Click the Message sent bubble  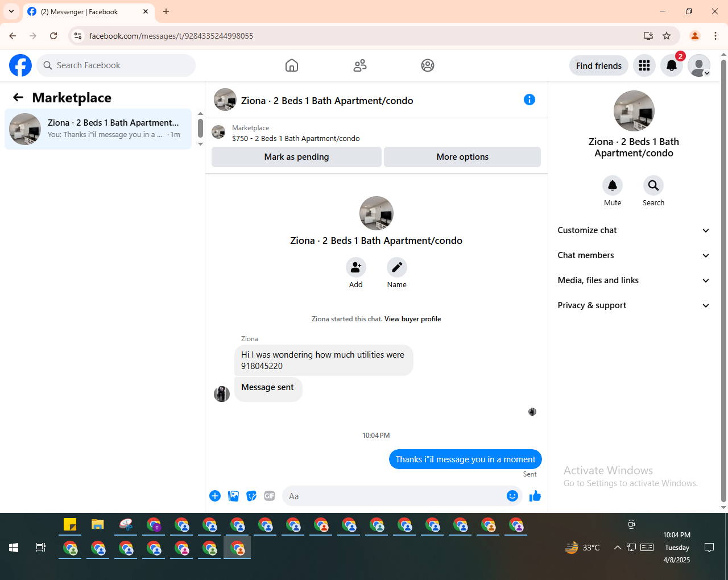coord(268,389)
